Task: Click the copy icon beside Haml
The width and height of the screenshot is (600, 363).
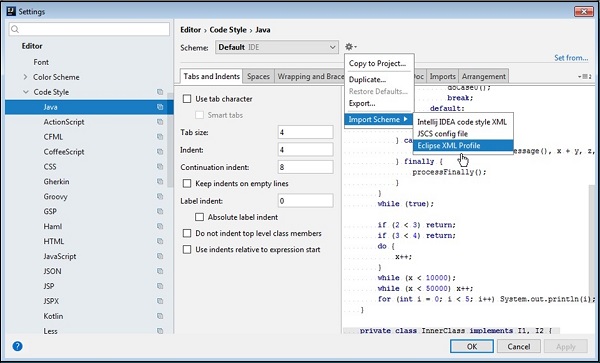Action: [x=160, y=226]
